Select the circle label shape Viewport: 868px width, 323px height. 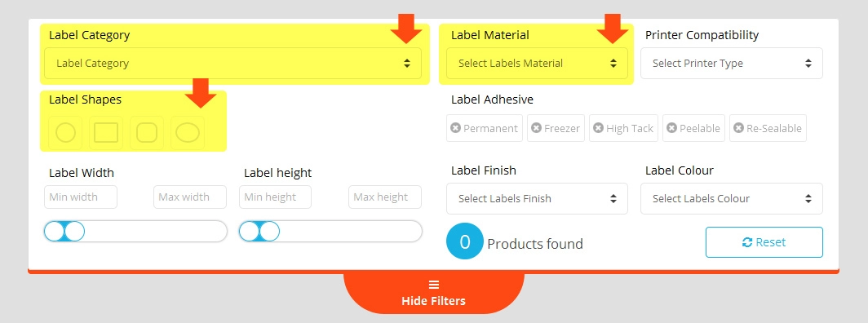tap(65, 133)
